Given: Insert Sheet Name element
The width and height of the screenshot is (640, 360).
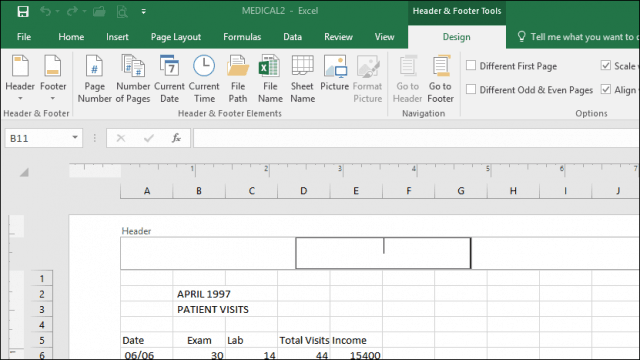Looking at the screenshot, I should (302, 79).
